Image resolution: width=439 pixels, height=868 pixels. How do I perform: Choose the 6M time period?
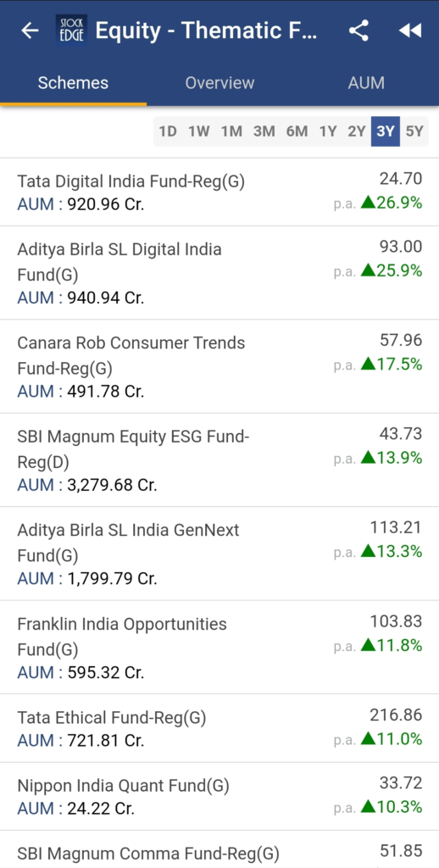pyautogui.click(x=297, y=131)
